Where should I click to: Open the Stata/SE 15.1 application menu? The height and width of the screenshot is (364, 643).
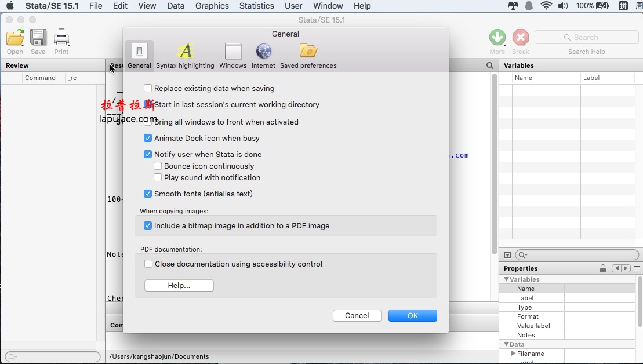pyautogui.click(x=52, y=6)
